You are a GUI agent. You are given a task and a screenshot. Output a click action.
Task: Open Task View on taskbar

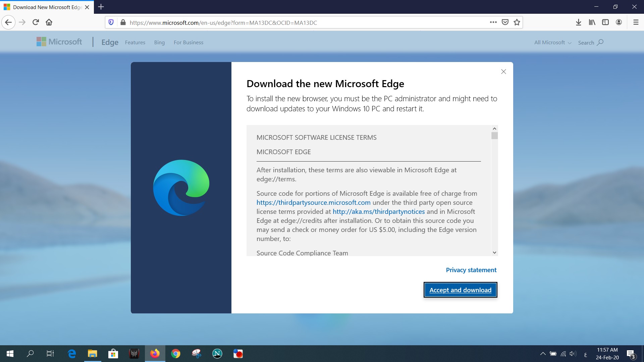point(50,354)
